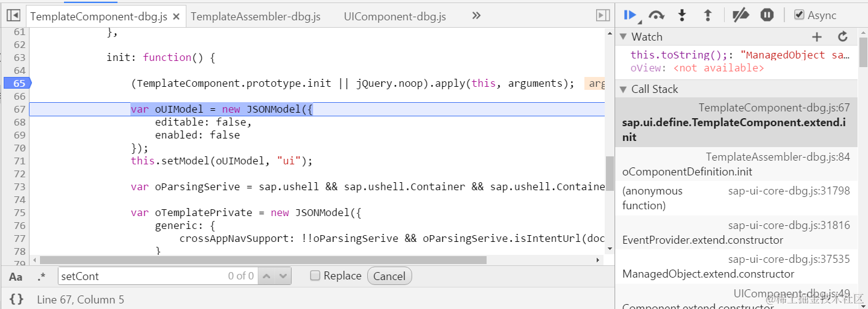Refresh watch expressions
Viewport: 868px width, 309px height.
pos(843,37)
